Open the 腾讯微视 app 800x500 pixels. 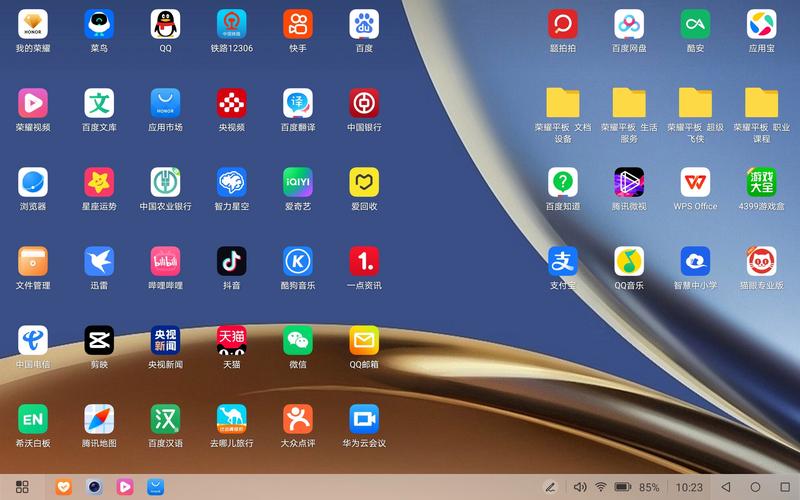coord(629,182)
